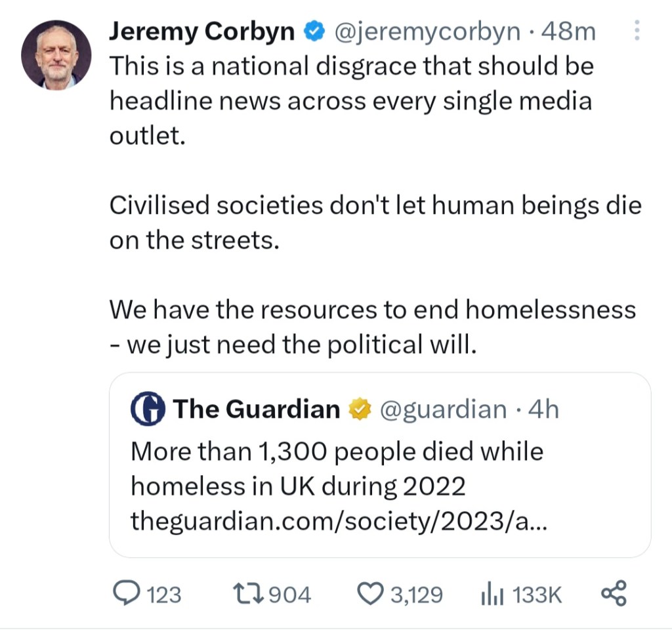This screenshot has width=672, height=630.
Task: Retweet the post using the arrows icon
Action: point(248,594)
